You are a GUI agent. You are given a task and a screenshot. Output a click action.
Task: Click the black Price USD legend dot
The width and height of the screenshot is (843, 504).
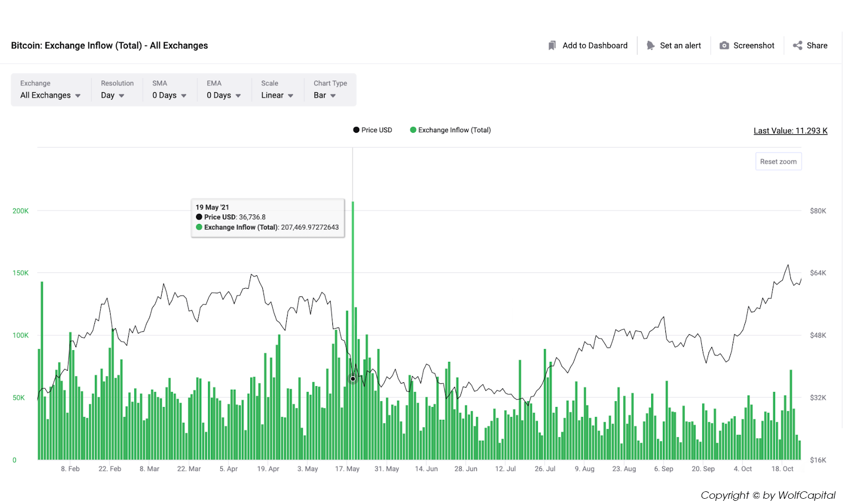[356, 130]
